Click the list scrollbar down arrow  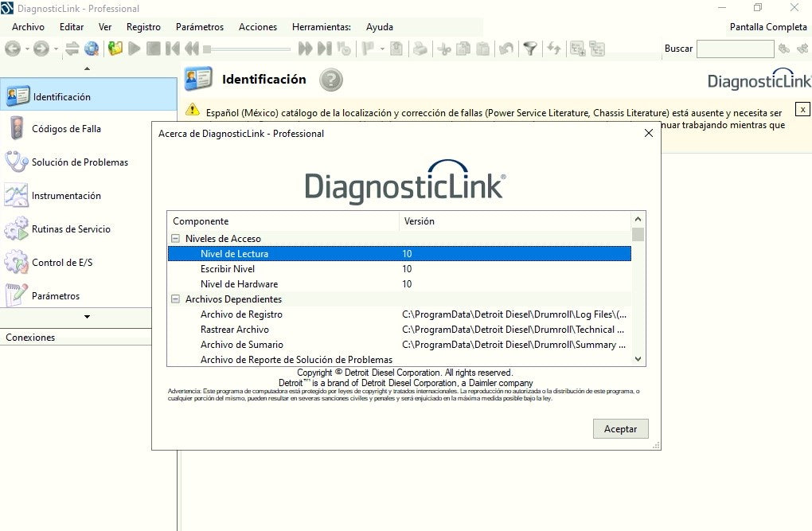(638, 359)
